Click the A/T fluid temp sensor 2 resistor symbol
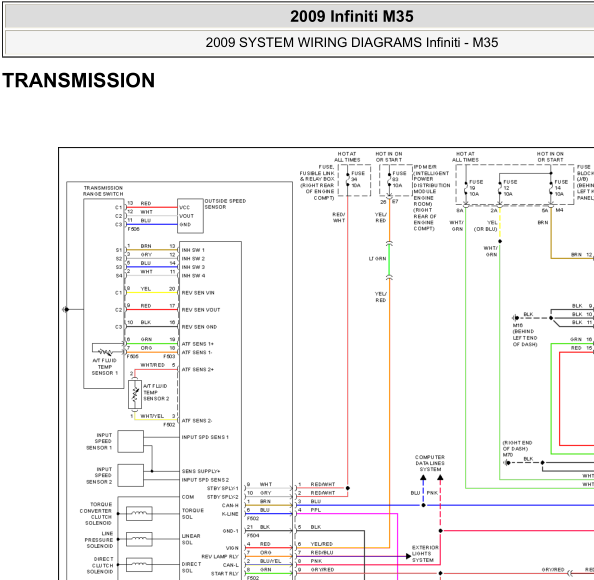This screenshot has width=594, height=580. coord(135,394)
